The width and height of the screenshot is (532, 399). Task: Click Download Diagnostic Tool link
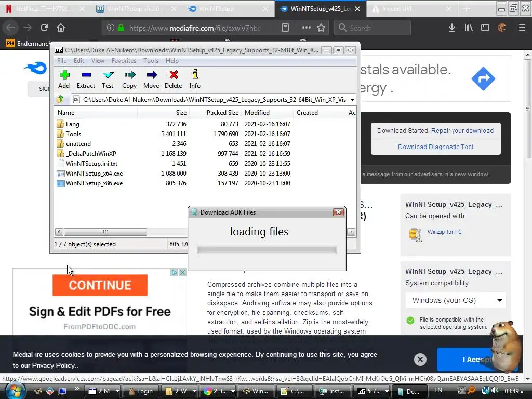[435, 147]
